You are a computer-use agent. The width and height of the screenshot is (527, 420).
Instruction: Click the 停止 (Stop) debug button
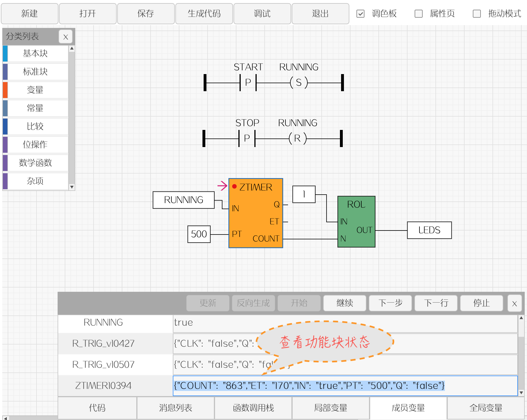pyautogui.click(x=482, y=303)
